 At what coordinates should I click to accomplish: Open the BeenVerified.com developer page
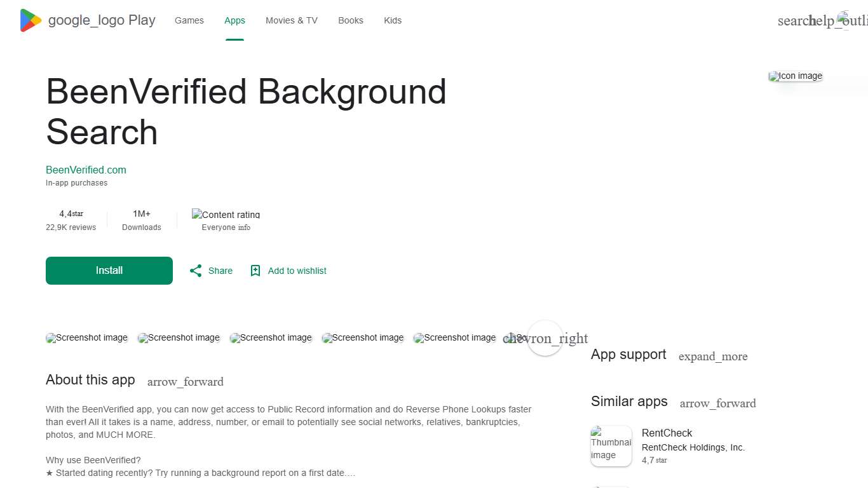pos(86,170)
